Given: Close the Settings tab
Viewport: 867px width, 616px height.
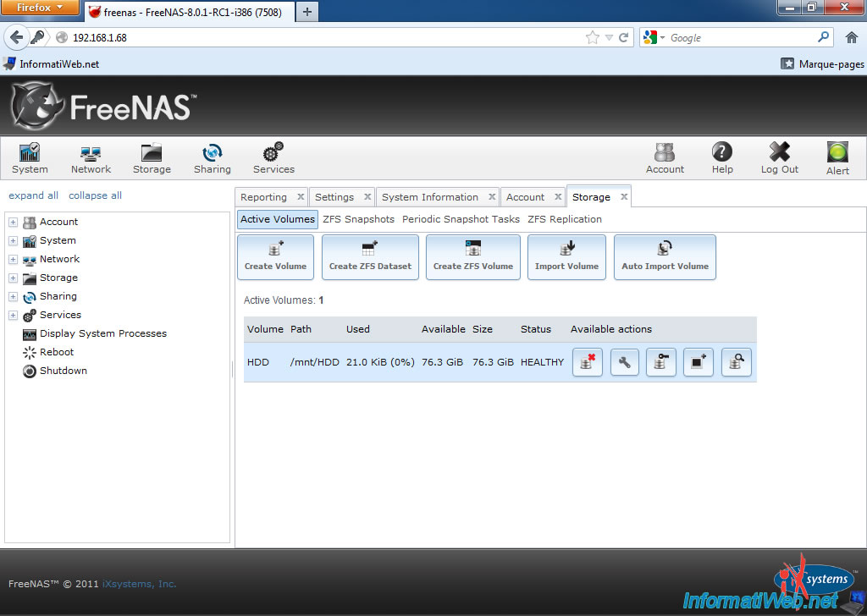Looking at the screenshot, I should [x=367, y=196].
